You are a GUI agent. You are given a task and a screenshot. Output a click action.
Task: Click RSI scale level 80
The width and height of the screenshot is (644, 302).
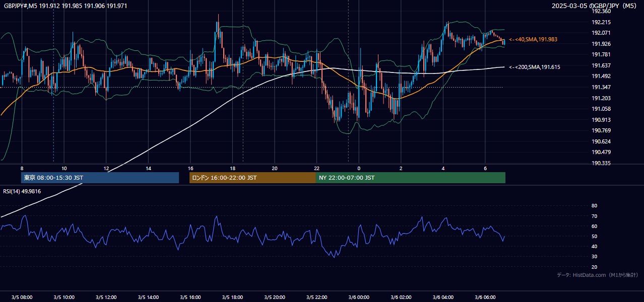[594, 206]
